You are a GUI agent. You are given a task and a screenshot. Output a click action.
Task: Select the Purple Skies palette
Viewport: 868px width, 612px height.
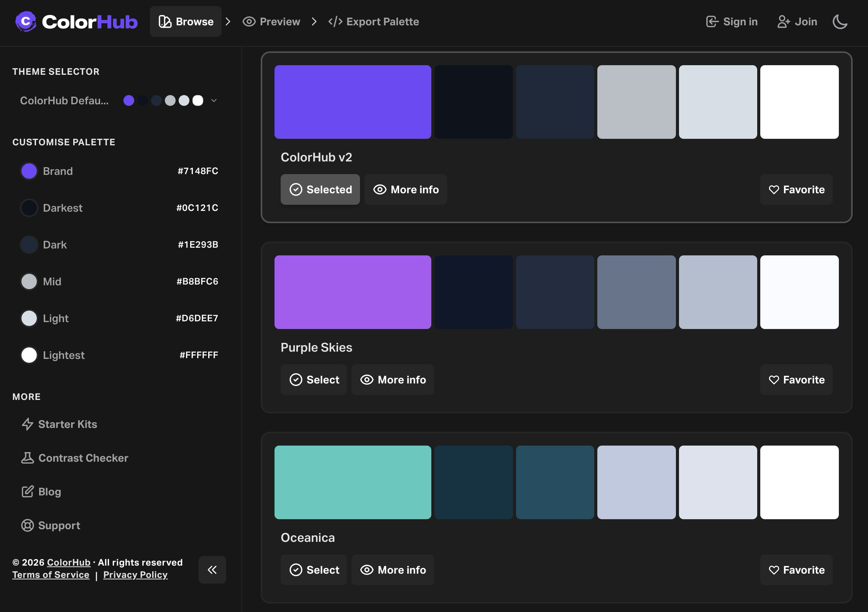(x=314, y=380)
